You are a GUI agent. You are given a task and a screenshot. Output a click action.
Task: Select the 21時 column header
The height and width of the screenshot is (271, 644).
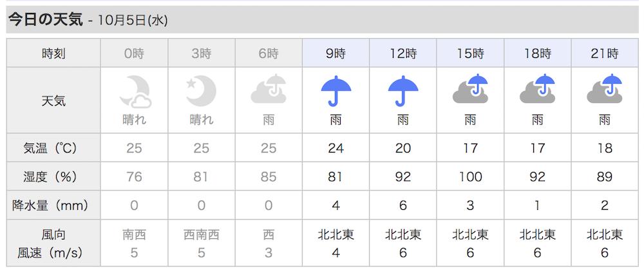[605, 53]
